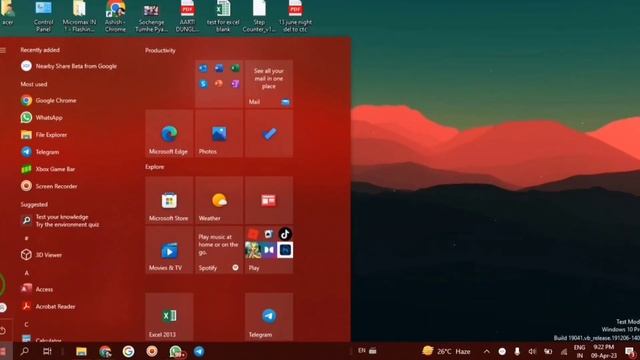
Task: Select the 13 june night PDF on desktop
Action: 295,17
